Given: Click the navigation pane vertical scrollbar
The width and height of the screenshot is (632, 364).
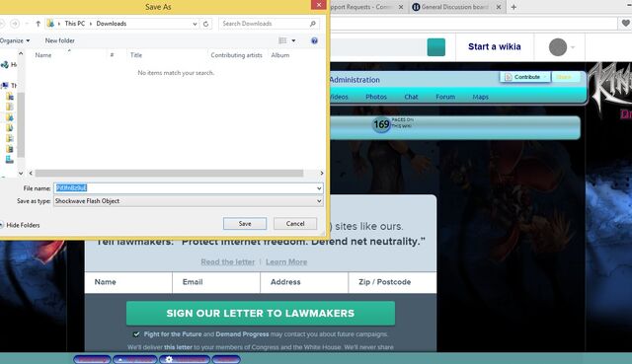Looking at the screenshot, I should click(21, 125).
